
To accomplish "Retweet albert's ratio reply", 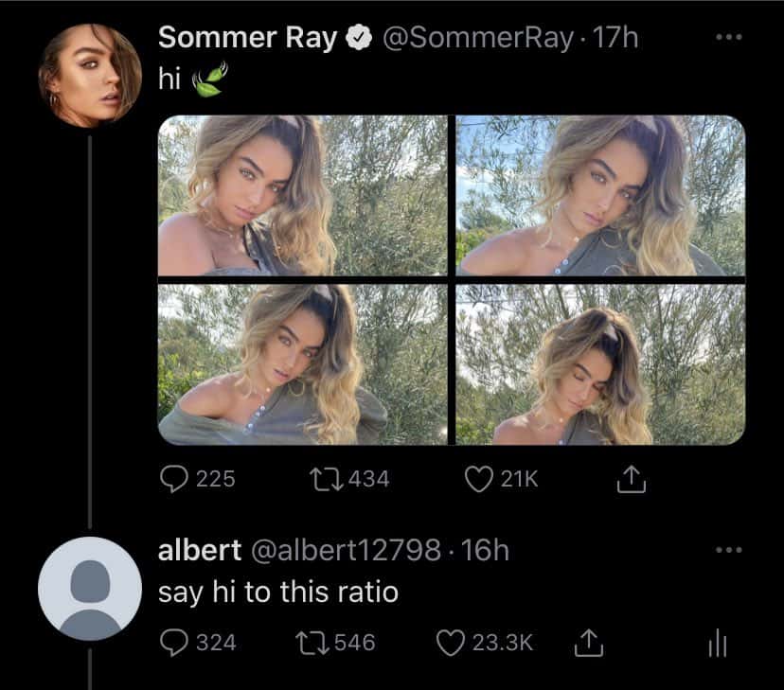I will (311, 643).
